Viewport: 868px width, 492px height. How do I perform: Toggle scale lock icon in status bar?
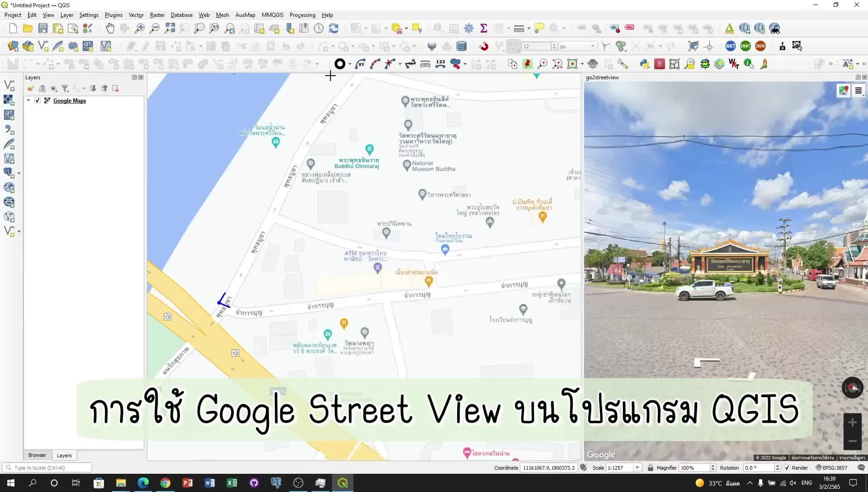(x=650, y=468)
